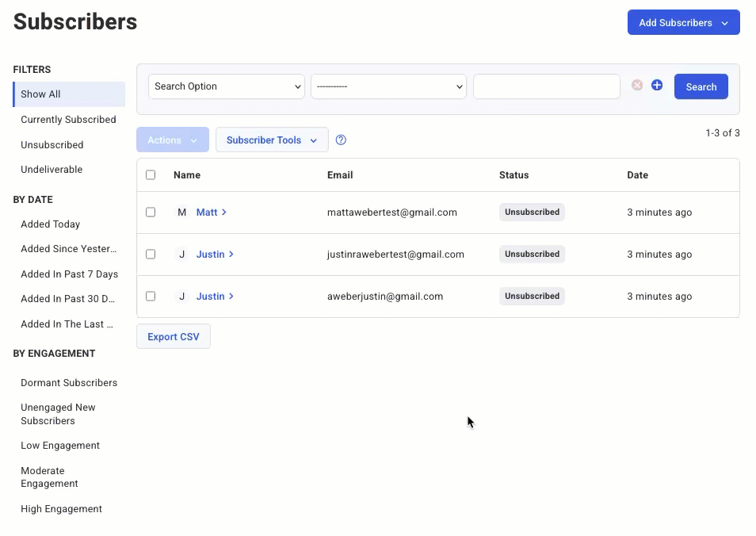Select the High Engagement filter

coord(61,509)
